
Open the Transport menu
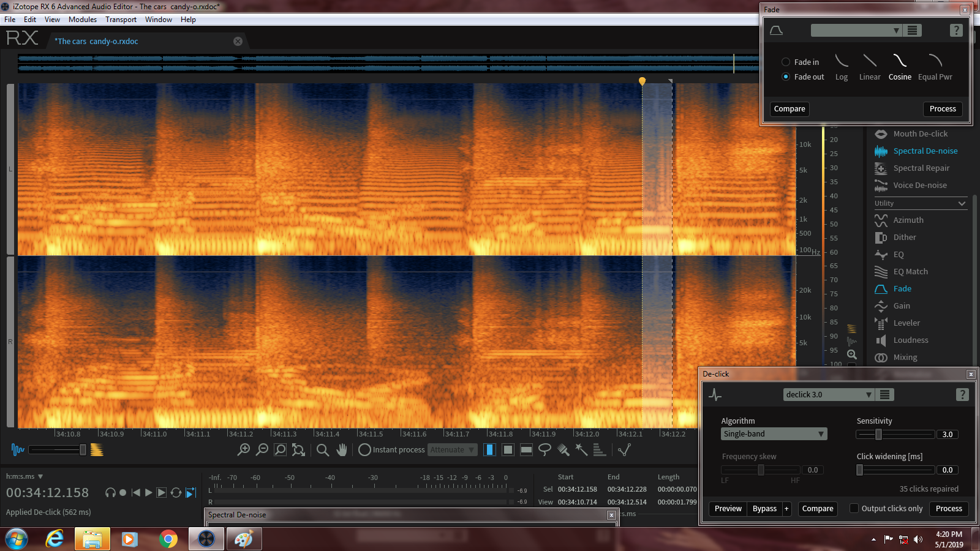[121, 20]
